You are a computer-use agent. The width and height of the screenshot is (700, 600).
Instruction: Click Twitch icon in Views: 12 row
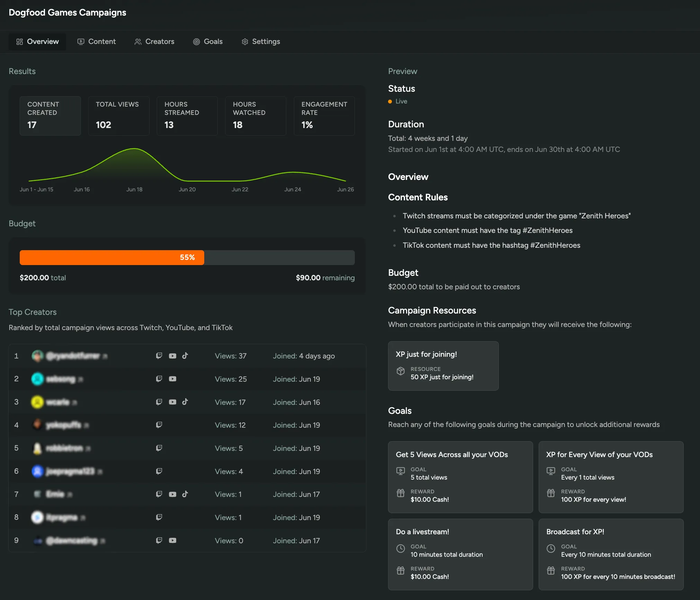[159, 425]
